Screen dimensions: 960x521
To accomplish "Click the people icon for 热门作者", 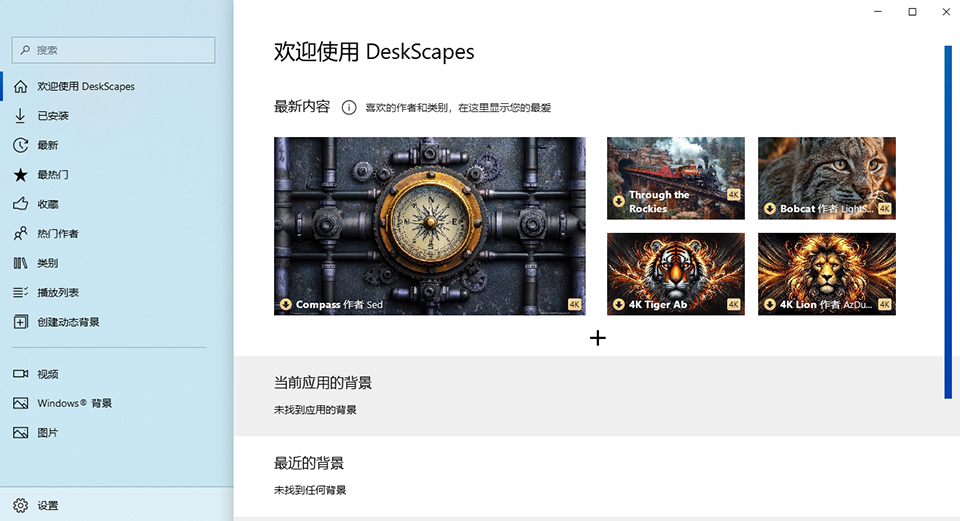I will 20,233.
